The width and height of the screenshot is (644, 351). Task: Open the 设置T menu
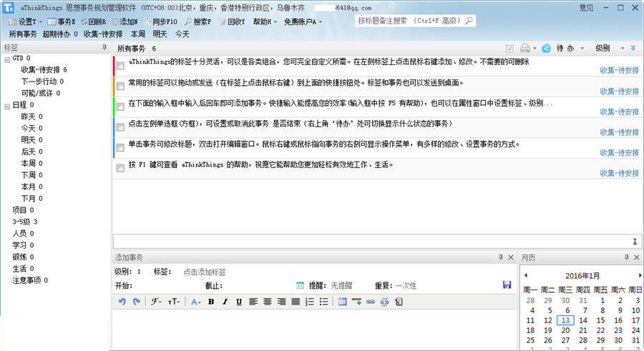[26, 21]
